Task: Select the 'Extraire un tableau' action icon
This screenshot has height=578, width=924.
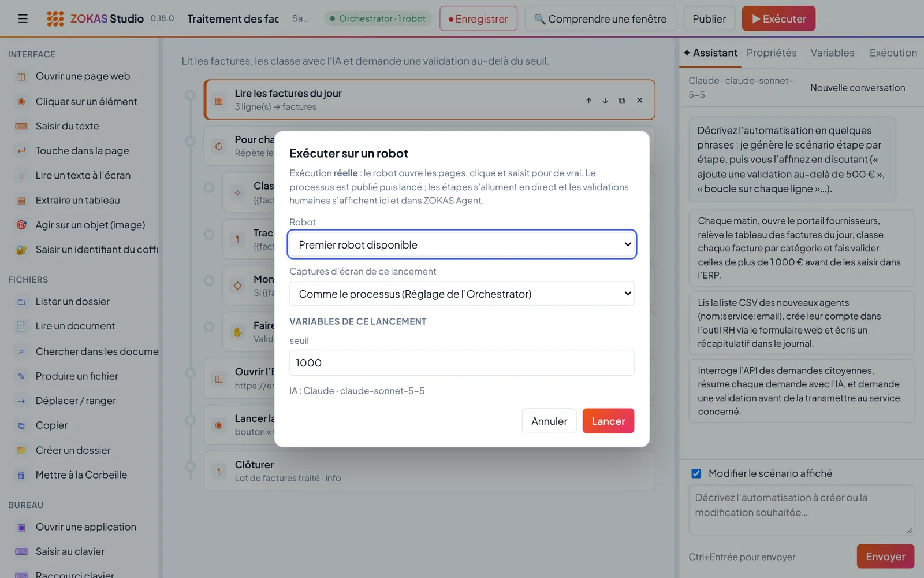Action: click(x=21, y=201)
